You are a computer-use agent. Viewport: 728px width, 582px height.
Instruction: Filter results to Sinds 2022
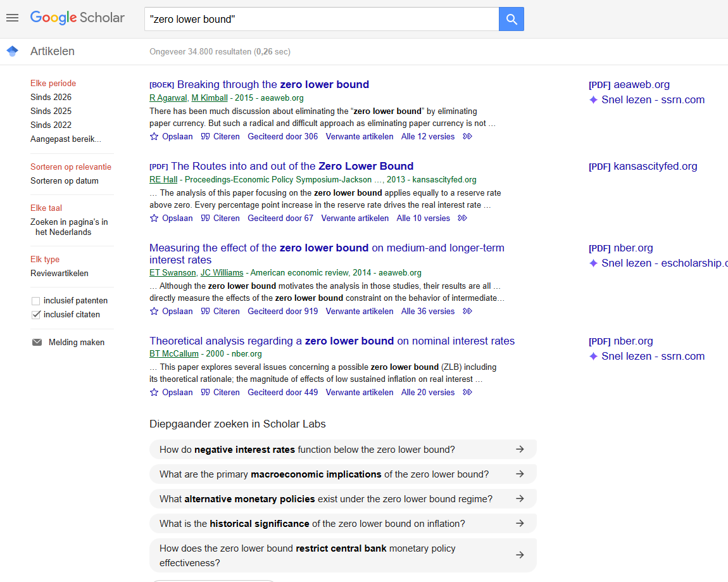pyautogui.click(x=51, y=125)
